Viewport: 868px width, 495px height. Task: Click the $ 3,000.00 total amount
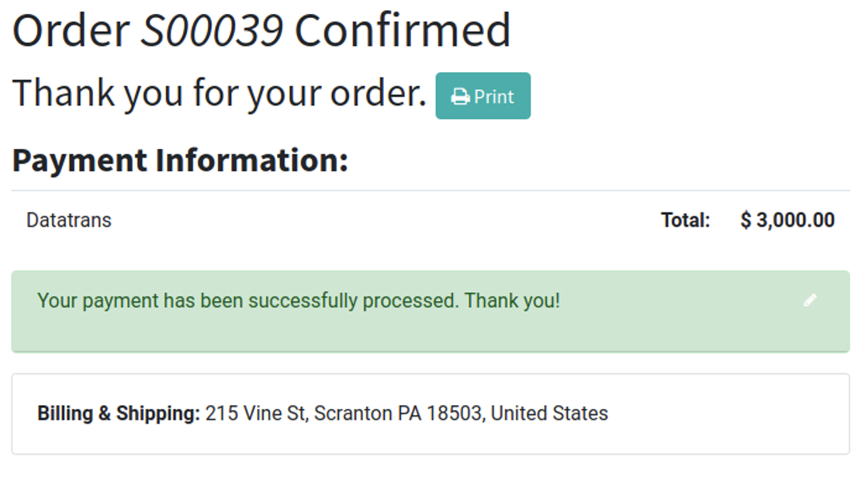[x=787, y=220]
